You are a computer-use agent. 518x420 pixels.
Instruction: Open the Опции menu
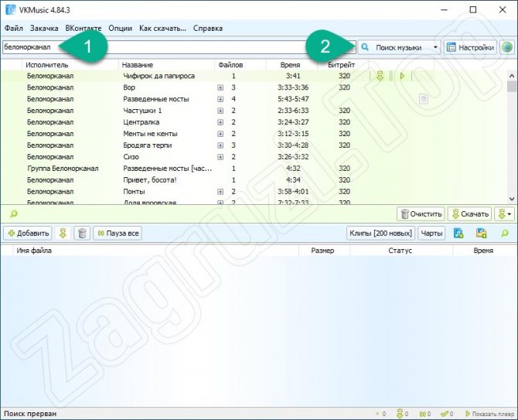point(121,29)
